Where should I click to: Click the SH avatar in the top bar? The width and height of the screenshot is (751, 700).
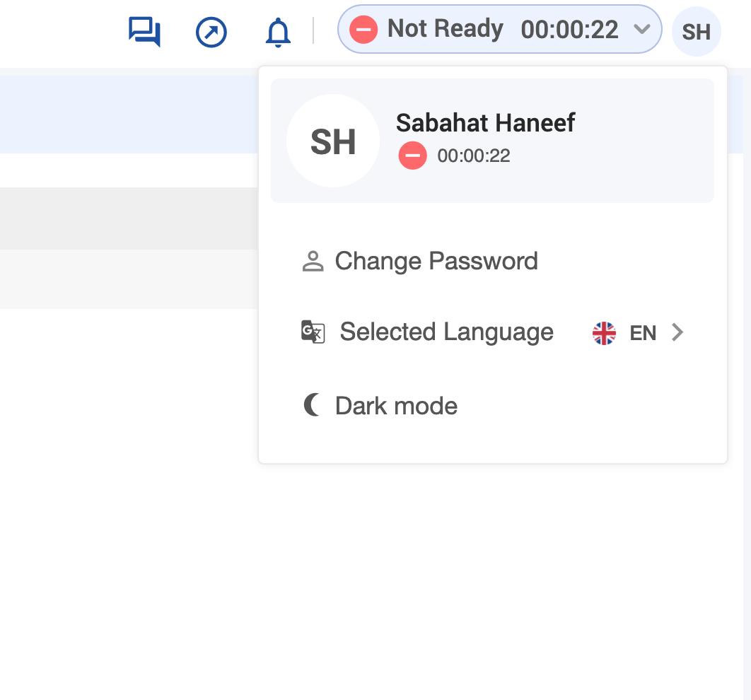click(697, 31)
